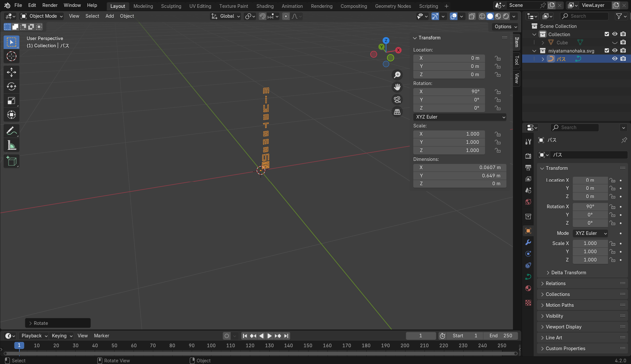631x364 pixels.
Task: Open the Tool properties tab icon
Action: point(528,142)
